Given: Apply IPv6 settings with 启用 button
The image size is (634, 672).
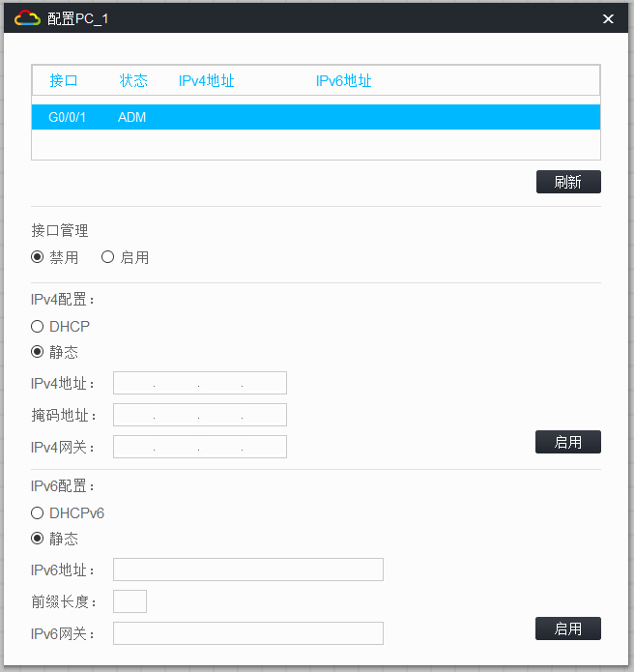Looking at the screenshot, I should pyautogui.click(x=568, y=628).
